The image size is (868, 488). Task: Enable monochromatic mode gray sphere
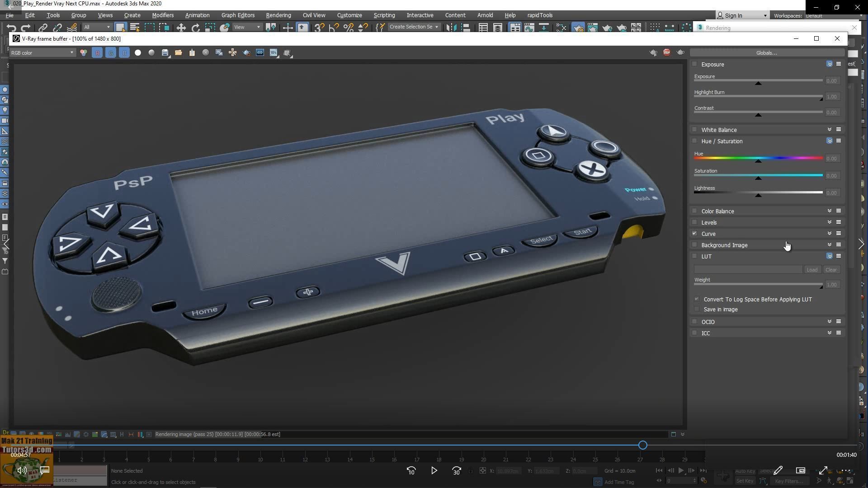pos(151,53)
